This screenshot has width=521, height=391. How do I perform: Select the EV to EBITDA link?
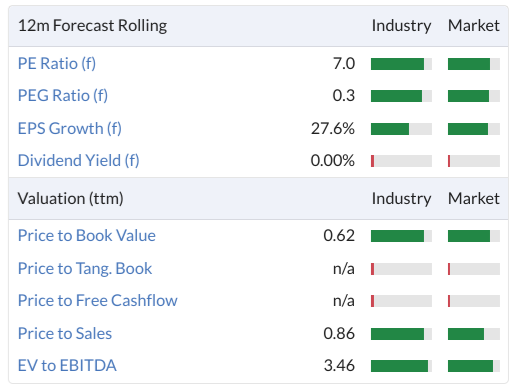click(x=67, y=366)
